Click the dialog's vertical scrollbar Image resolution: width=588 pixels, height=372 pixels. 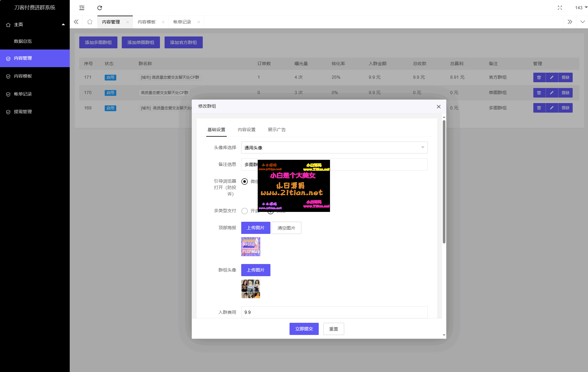coord(444,182)
